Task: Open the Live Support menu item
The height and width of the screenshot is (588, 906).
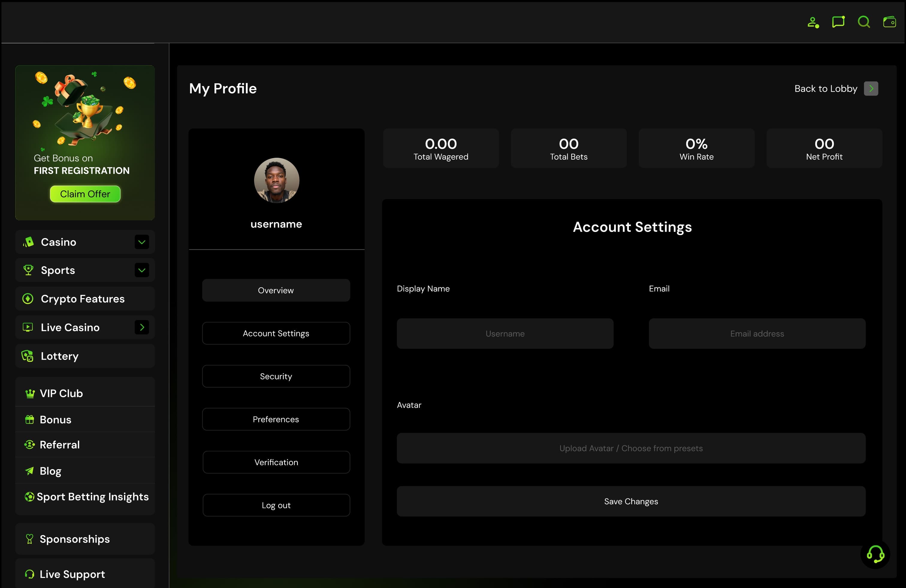Action: click(85, 574)
